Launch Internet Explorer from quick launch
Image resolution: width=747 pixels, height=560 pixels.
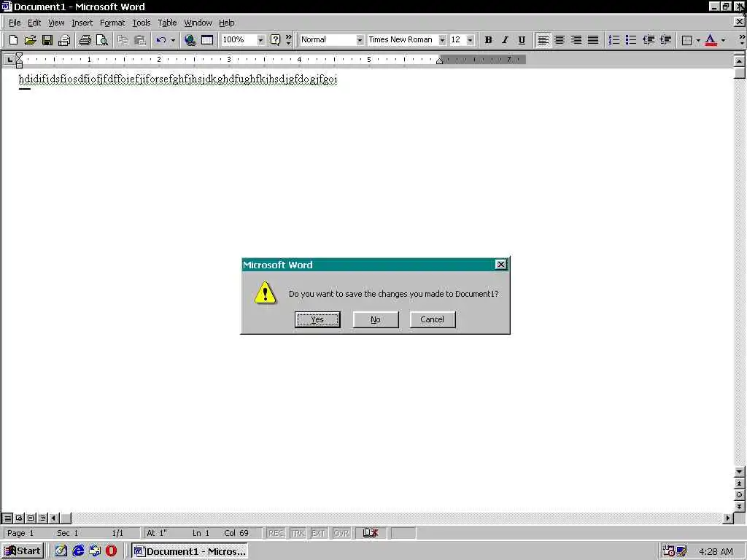78,551
